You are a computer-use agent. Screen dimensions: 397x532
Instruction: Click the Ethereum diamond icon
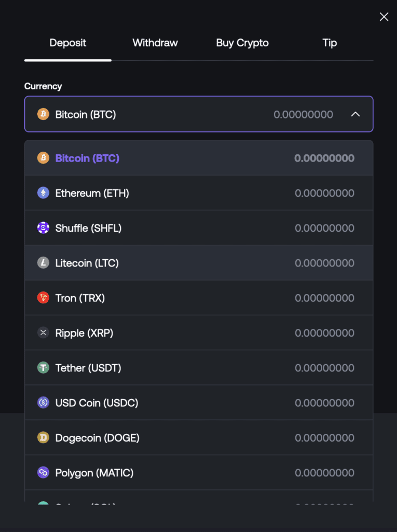tap(43, 193)
